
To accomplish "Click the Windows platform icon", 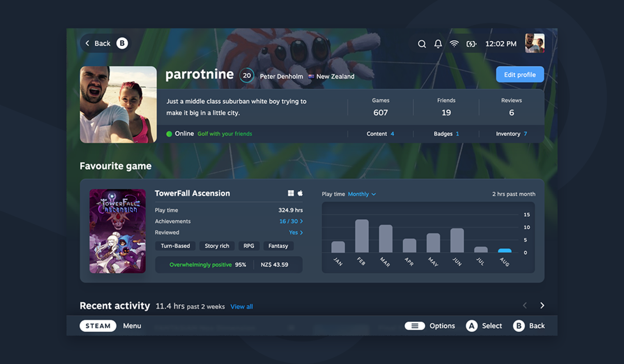I will coord(291,193).
